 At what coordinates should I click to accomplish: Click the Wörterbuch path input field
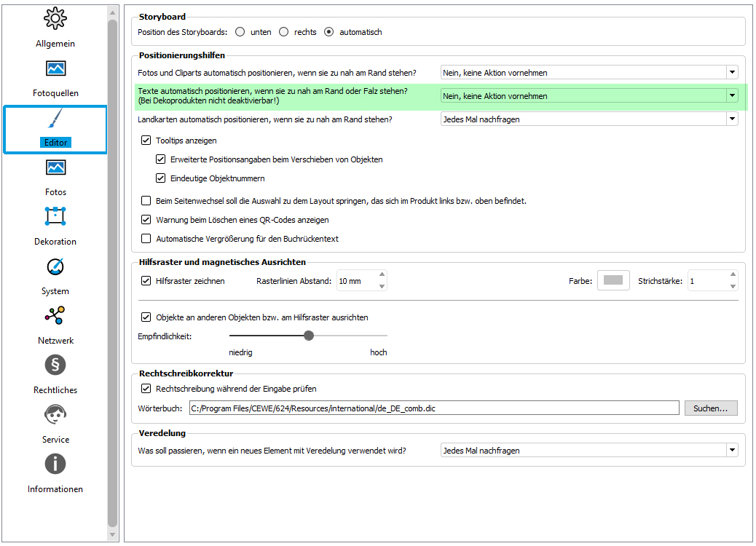point(434,408)
